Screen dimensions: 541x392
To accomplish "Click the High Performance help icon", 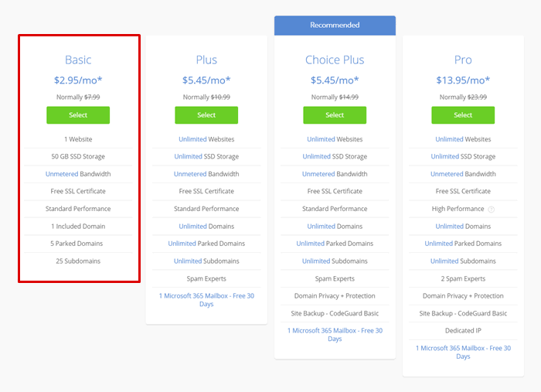I will [x=492, y=209].
